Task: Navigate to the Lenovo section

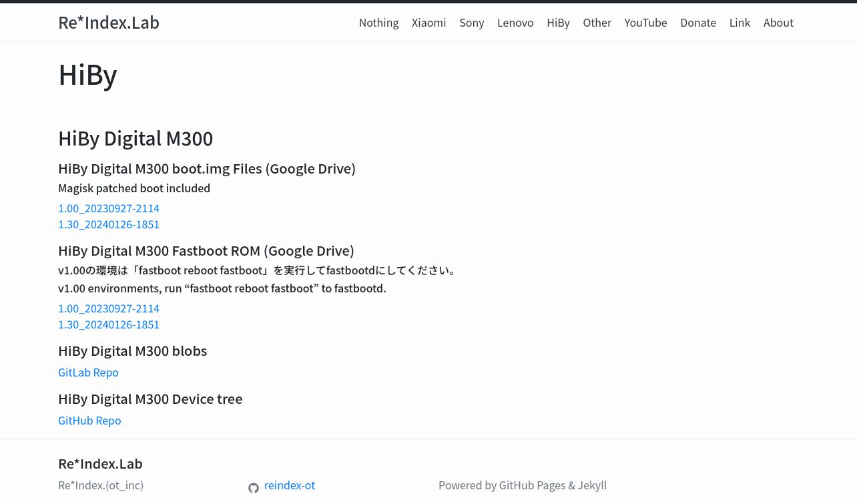Action: click(x=515, y=23)
